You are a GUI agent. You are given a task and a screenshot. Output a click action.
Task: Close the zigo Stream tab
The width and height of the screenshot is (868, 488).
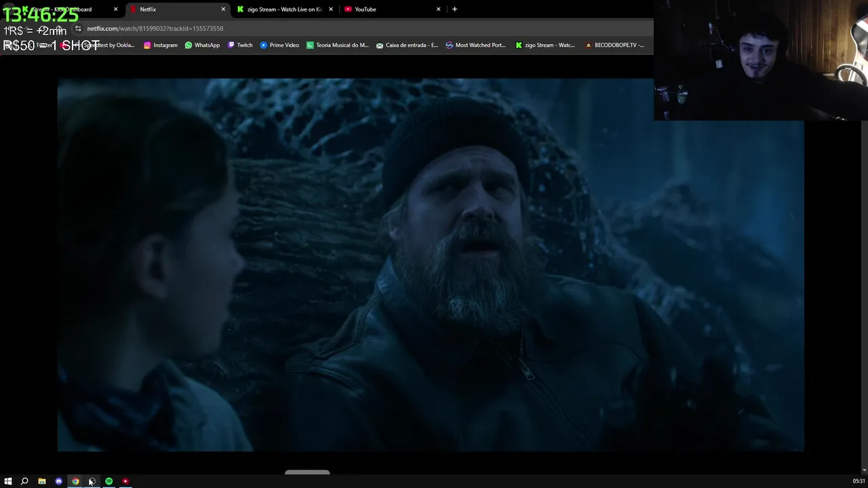pos(331,9)
